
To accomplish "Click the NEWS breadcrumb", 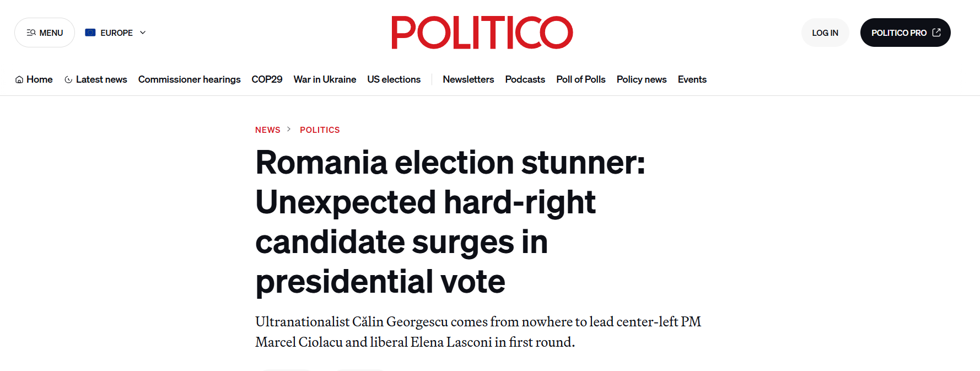I will (x=267, y=130).
